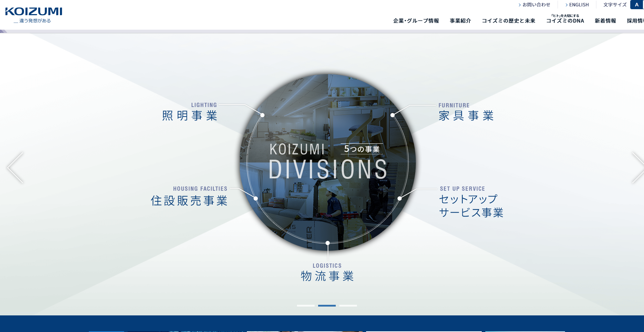644x332 pixels.
Task: Click the furniture node dot on circle
Action: [x=393, y=115]
